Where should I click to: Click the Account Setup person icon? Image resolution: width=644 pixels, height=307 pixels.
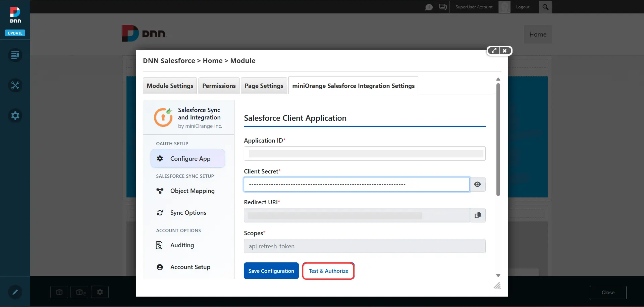[160, 267]
